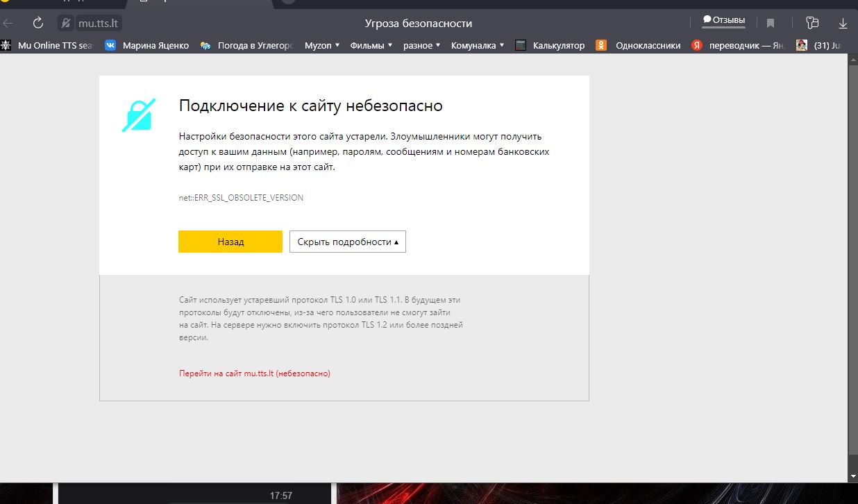
Task: Open the Одноклассники bookmark
Action: [639, 45]
